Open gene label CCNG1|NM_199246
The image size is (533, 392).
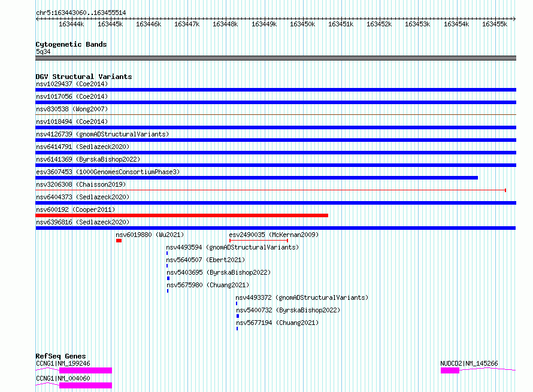click(63, 363)
